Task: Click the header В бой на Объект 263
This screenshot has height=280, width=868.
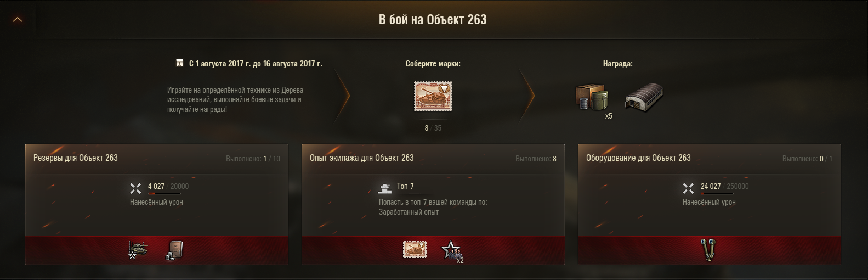Action: pyautogui.click(x=433, y=19)
